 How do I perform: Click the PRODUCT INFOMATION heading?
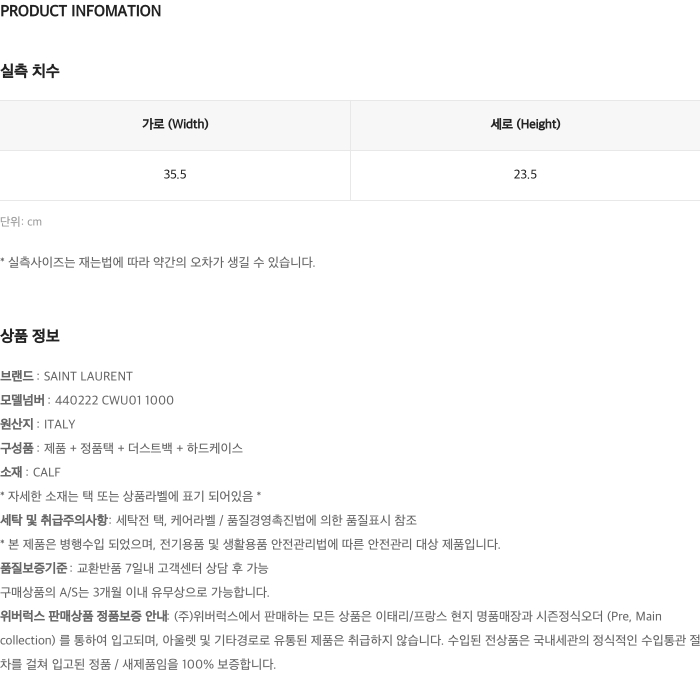(81, 12)
